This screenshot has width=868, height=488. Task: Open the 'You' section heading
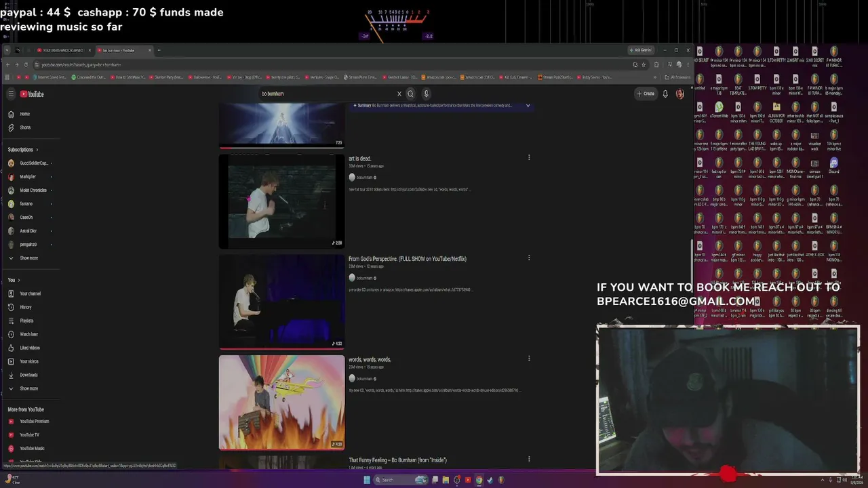point(14,280)
